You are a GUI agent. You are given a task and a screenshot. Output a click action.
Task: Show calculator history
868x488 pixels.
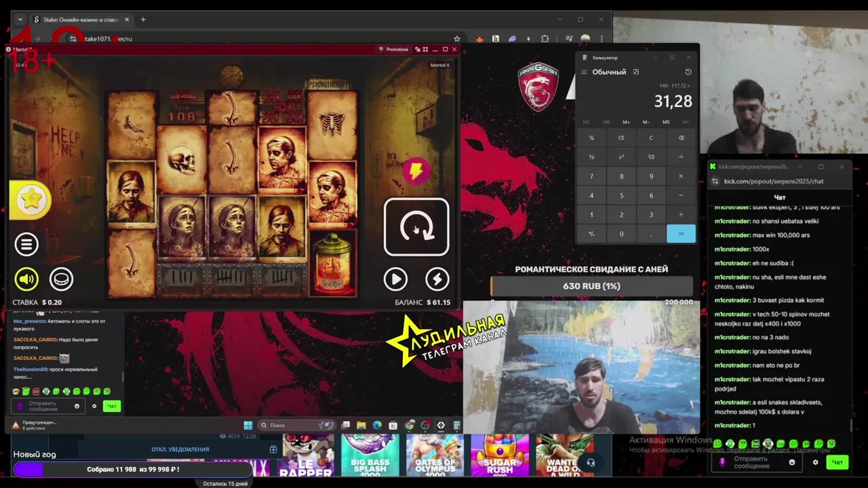pos(688,72)
